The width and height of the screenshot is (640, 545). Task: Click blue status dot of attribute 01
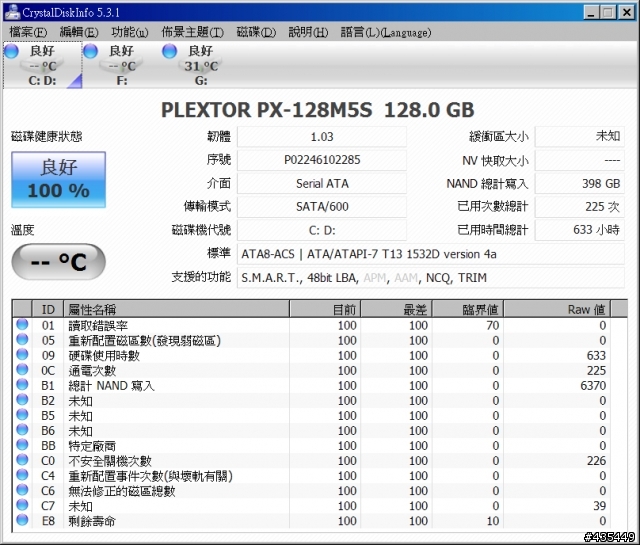tap(22, 325)
